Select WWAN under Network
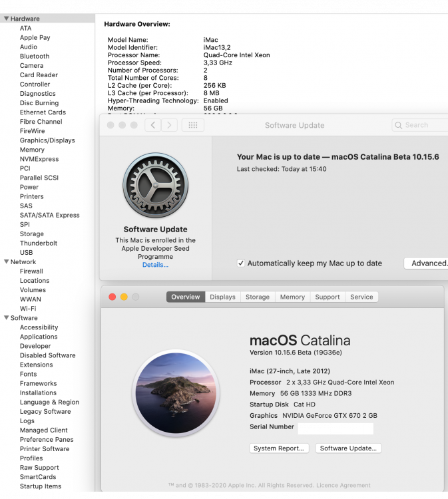 pos(30,299)
